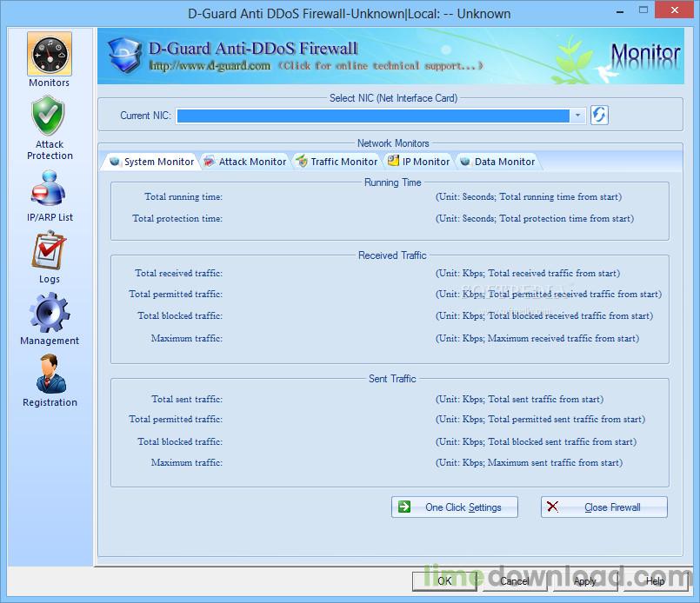Click the Total received traffic label
The height and width of the screenshot is (603, 700).
178,273
